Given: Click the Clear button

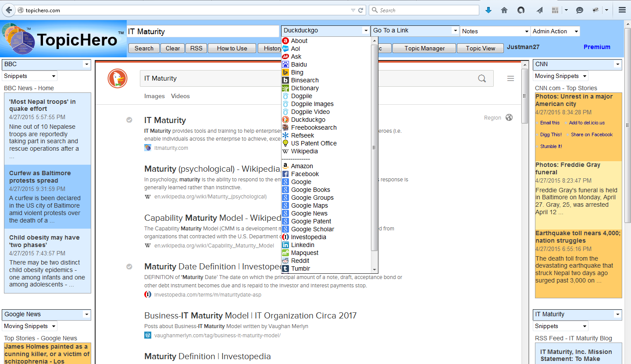Looking at the screenshot, I should (x=173, y=48).
